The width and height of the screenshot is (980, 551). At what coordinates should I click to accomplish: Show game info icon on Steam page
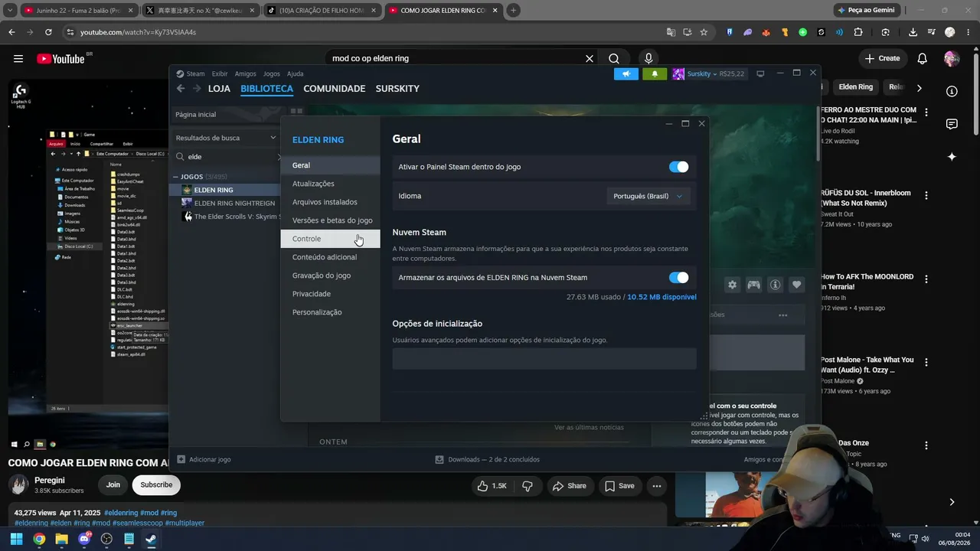[x=775, y=285]
